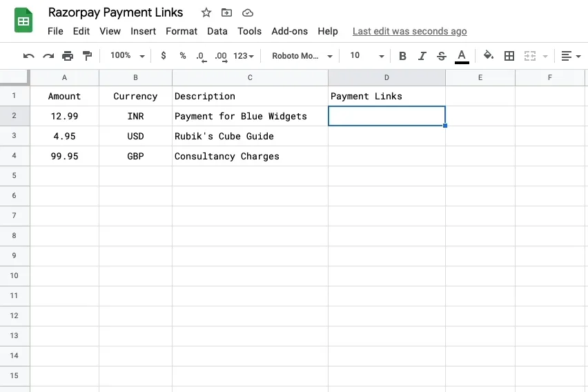This screenshot has width=588, height=392.
Task: Open the fill color picker
Action: click(488, 55)
